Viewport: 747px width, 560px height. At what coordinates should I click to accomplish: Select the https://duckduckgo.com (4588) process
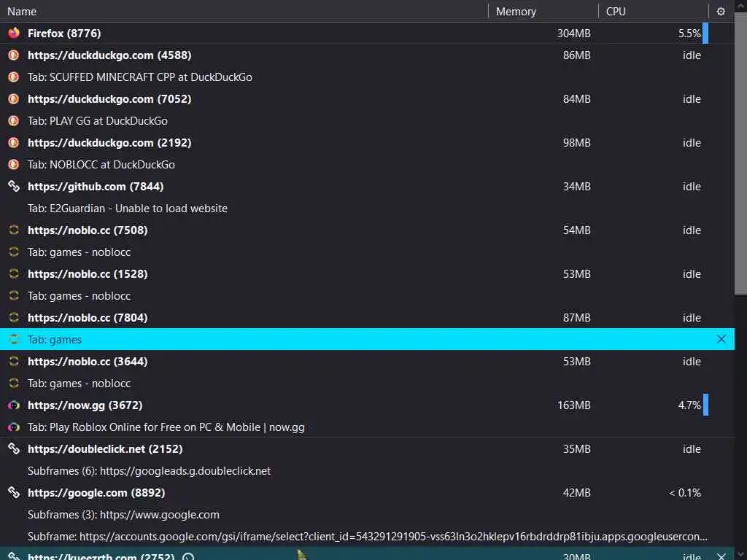tap(368, 55)
